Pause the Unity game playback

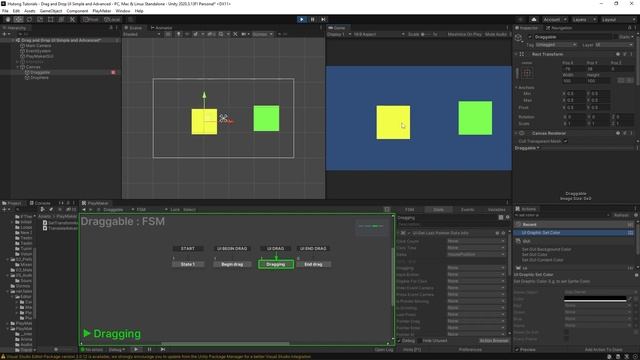click(313, 19)
